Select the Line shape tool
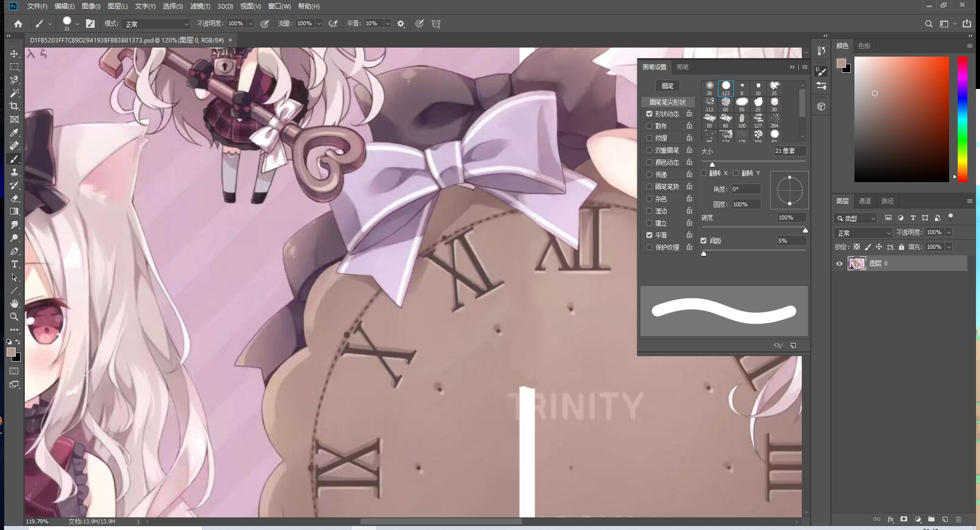The height and width of the screenshot is (530, 980). [x=14, y=290]
